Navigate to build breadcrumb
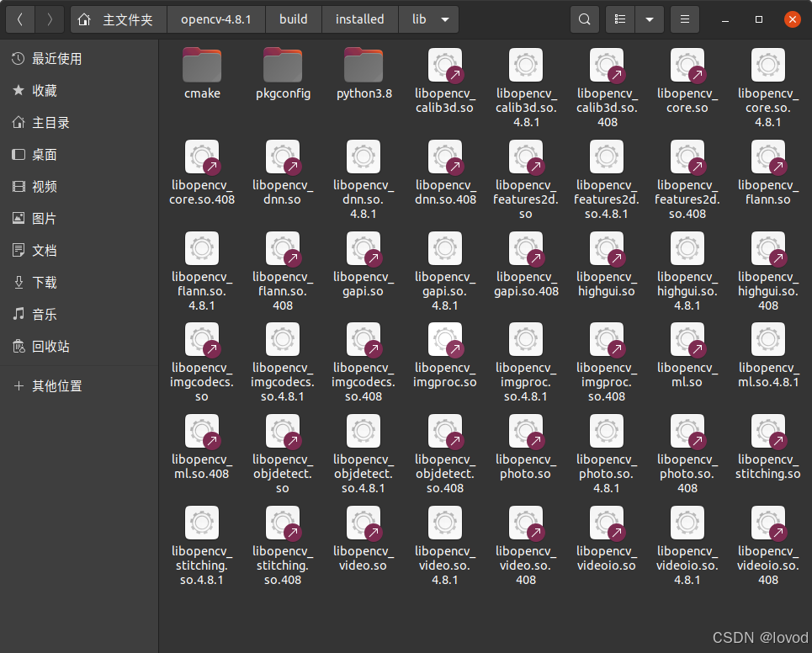The width and height of the screenshot is (812, 653). (x=294, y=19)
